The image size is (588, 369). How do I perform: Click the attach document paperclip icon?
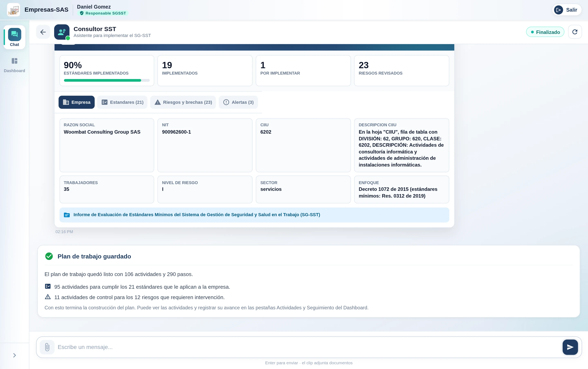pos(47,347)
